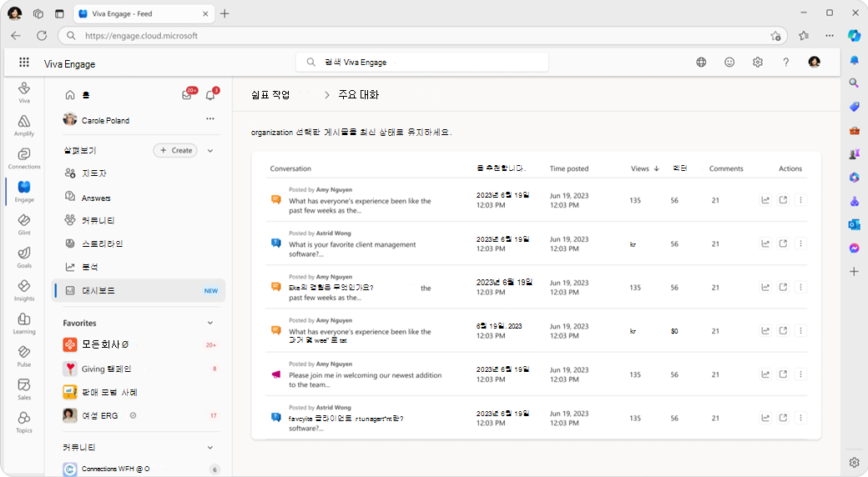The width and height of the screenshot is (868, 477).
Task: Select the Engage app icon
Action: coord(24,192)
